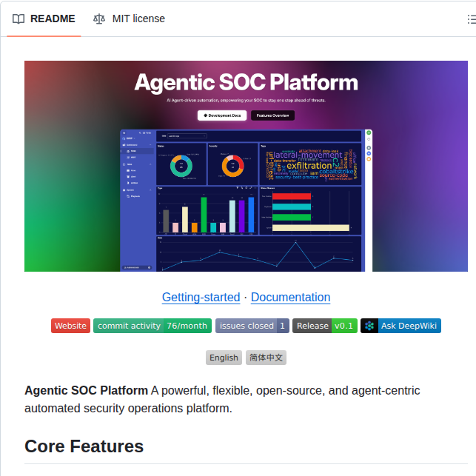This screenshot has height=476, width=476.
Task: Click the DeepWiki logo icon
Action: pyautogui.click(x=369, y=326)
